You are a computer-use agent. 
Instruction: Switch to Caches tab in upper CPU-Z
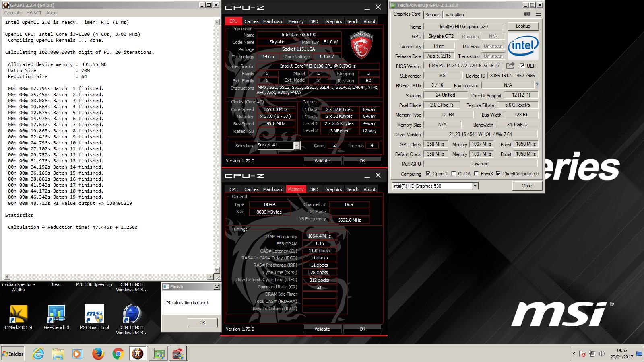click(251, 21)
